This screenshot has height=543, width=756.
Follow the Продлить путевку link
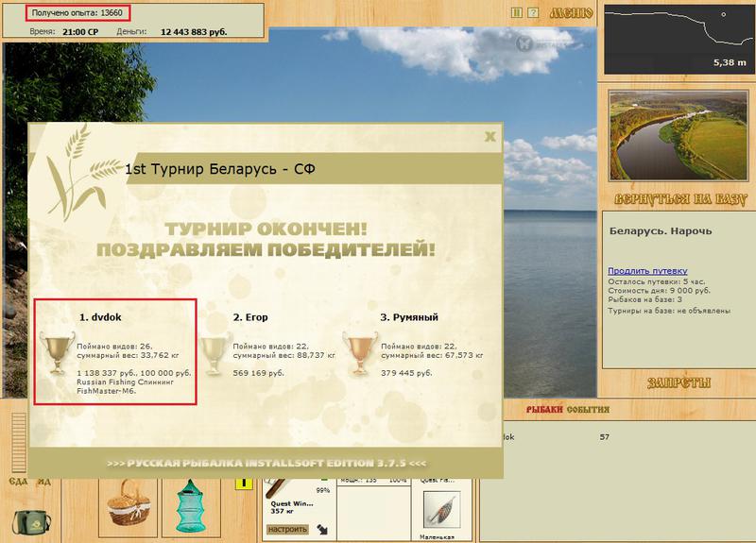[x=647, y=271]
